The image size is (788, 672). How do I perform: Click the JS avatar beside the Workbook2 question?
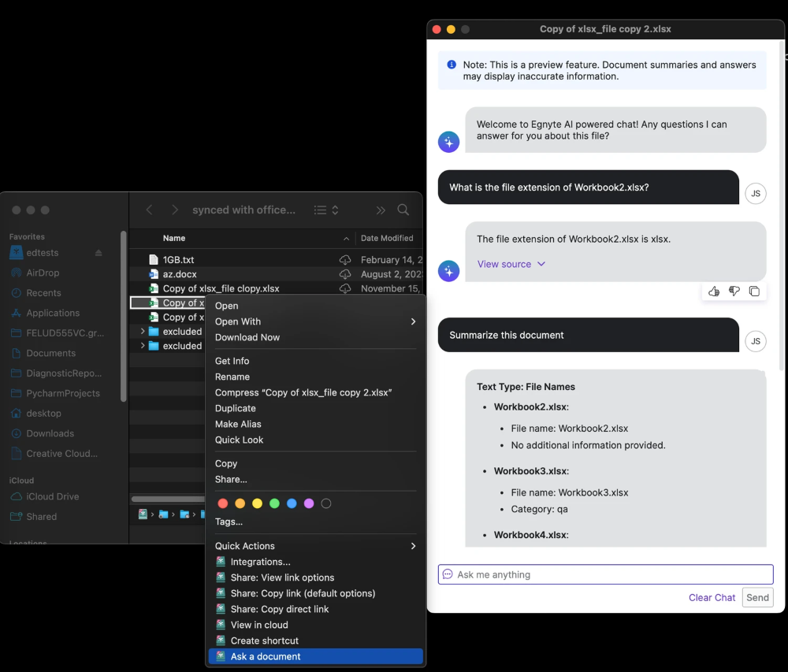point(756,193)
